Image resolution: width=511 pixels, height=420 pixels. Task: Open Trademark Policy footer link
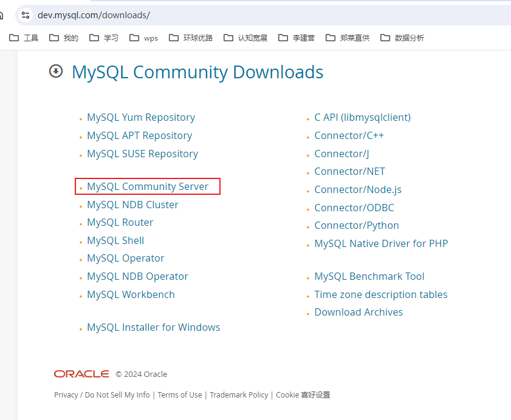pos(239,395)
